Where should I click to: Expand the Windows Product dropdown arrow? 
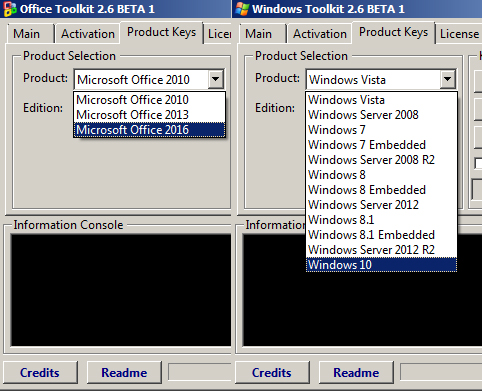pos(448,79)
